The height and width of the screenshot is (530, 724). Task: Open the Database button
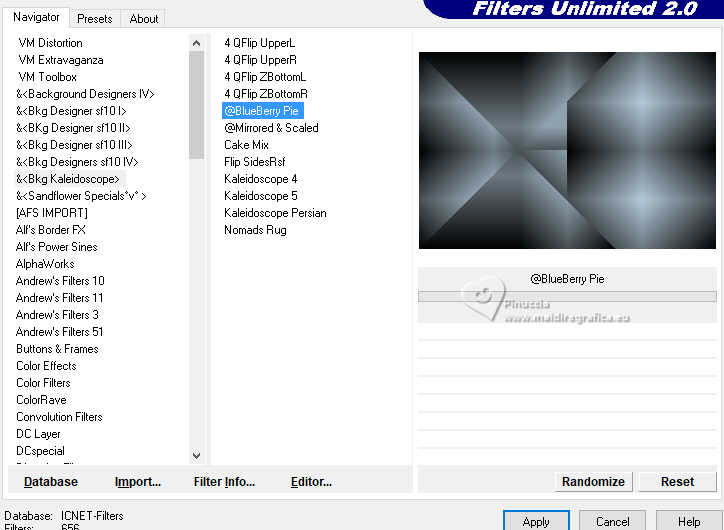51,482
